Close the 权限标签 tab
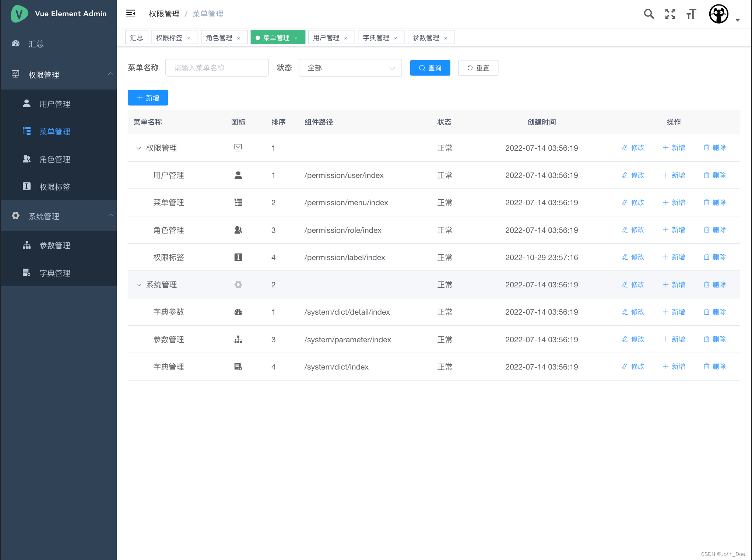 (189, 38)
